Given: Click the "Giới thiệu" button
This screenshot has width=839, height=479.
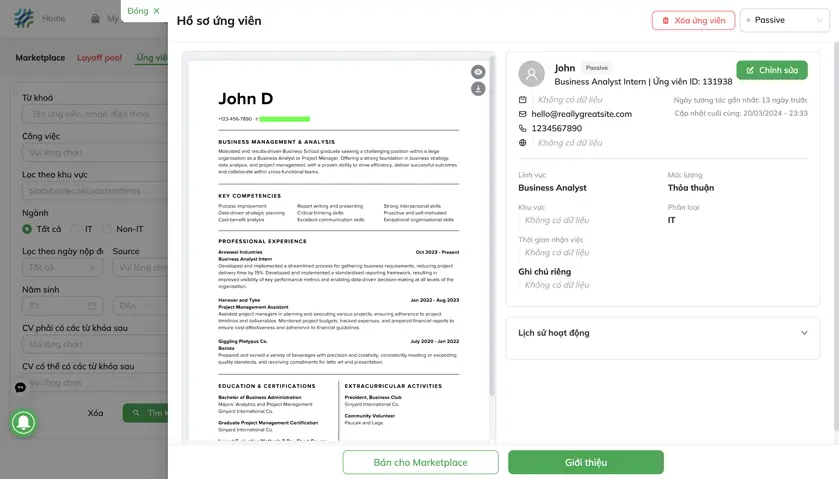Looking at the screenshot, I should click(x=585, y=462).
